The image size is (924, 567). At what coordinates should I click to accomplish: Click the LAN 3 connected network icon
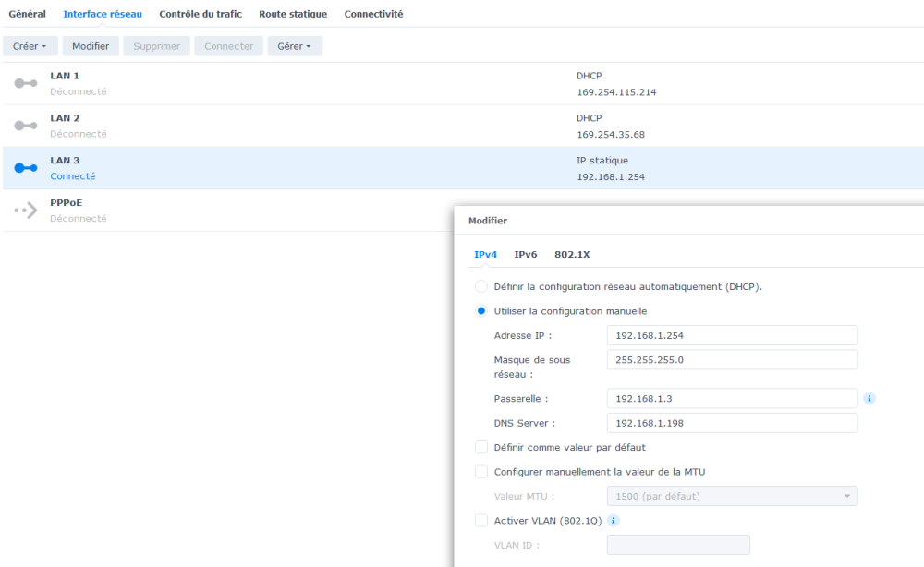(26, 168)
